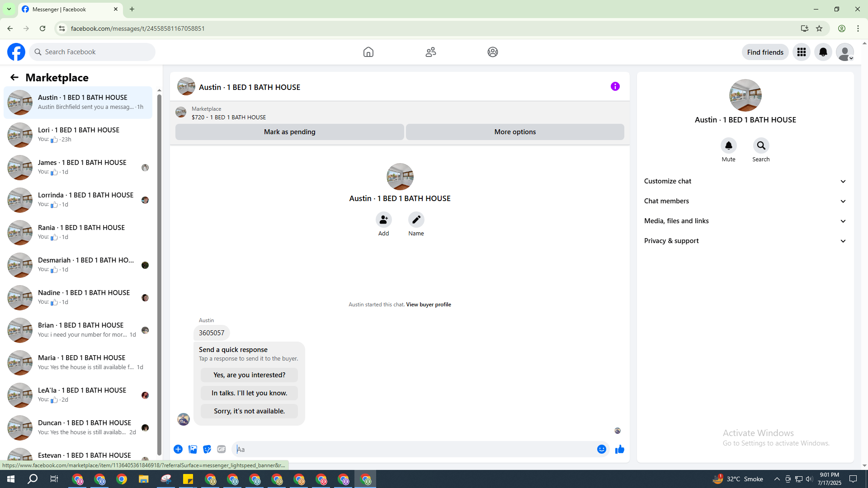
Task: Edit the chat name
Action: click(416, 220)
